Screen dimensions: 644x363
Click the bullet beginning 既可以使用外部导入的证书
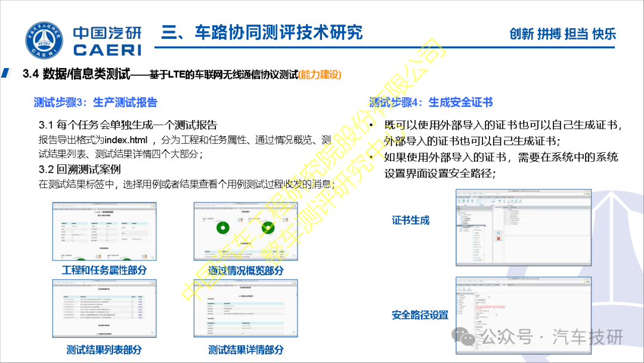[503, 133]
